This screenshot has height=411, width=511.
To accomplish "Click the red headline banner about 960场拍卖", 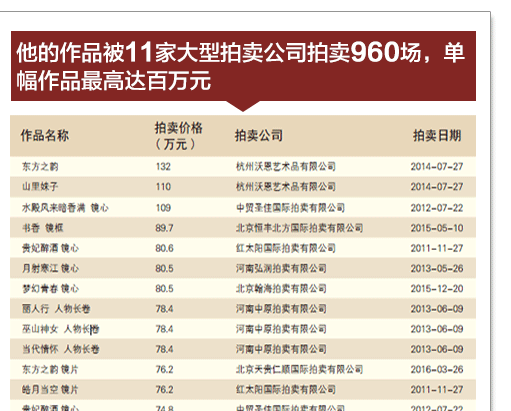I will click(243, 66).
